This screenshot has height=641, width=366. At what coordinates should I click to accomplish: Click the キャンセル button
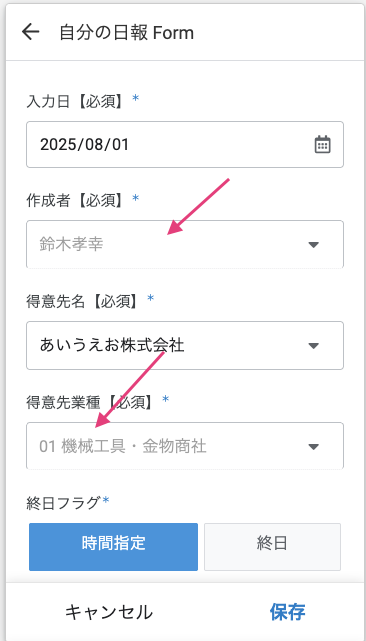tap(109, 612)
